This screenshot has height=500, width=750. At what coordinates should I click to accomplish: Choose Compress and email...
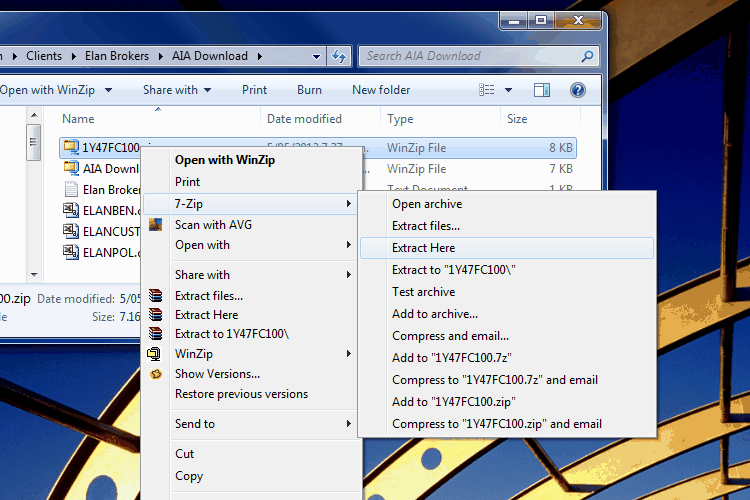point(450,336)
